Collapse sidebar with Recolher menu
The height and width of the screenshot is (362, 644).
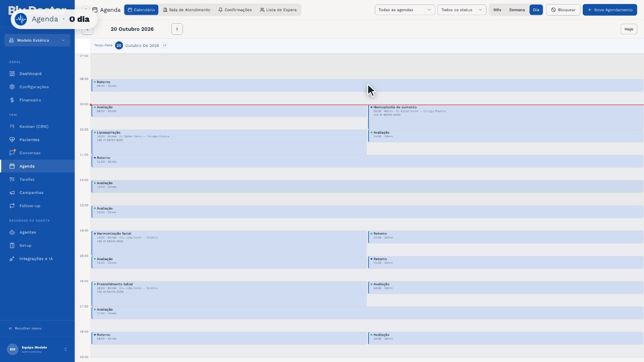pos(25,328)
